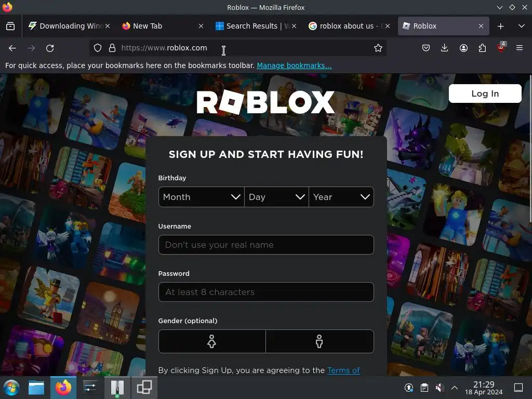Bookmark this page with the star icon

pos(378,48)
